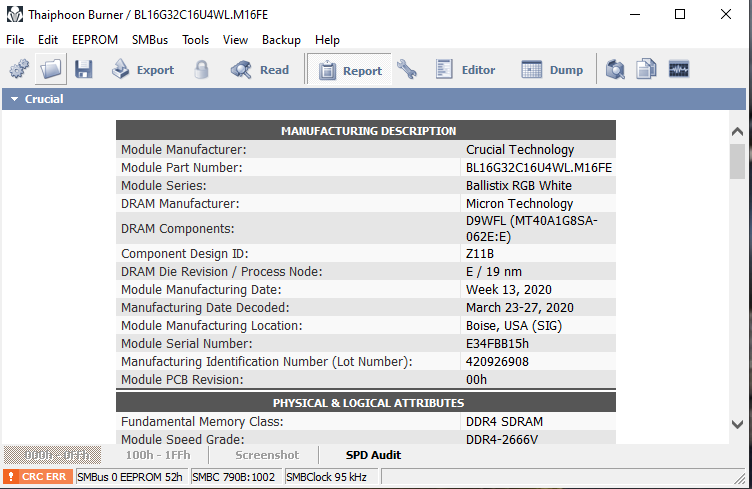Select the SPD Audit tab

point(373,455)
